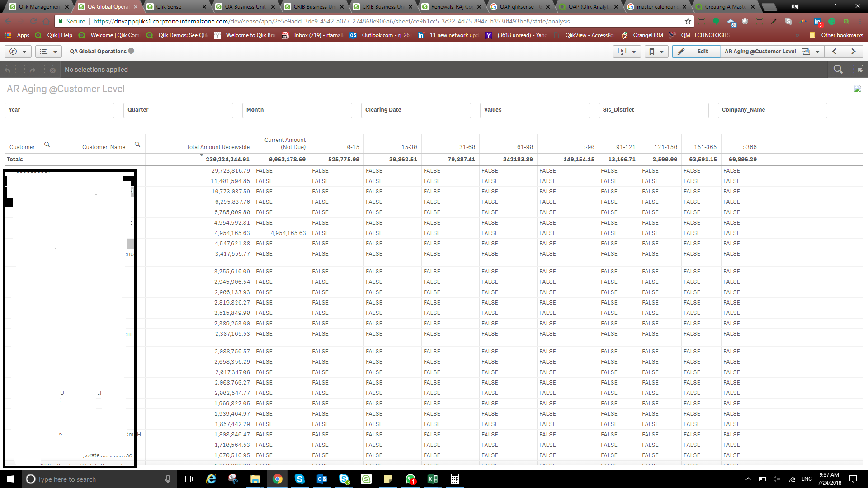Clear all selections icon
Screen dimensions: 868x488
[49, 69]
